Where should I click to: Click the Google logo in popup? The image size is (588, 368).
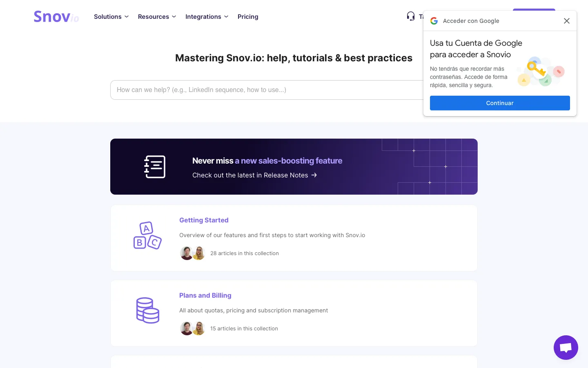(434, 21)
